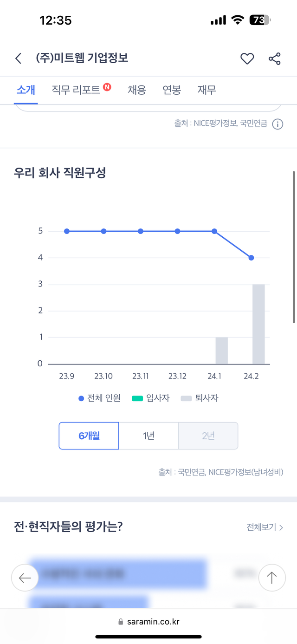Favorite the company with the heart icon
The width and height of the screenshot is (297, 644).
[247, 59]
